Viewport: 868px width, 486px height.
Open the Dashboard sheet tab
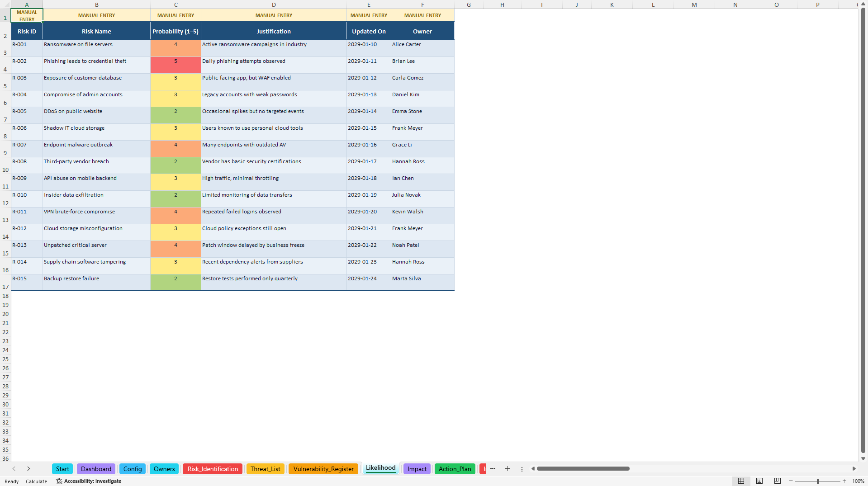96,469
